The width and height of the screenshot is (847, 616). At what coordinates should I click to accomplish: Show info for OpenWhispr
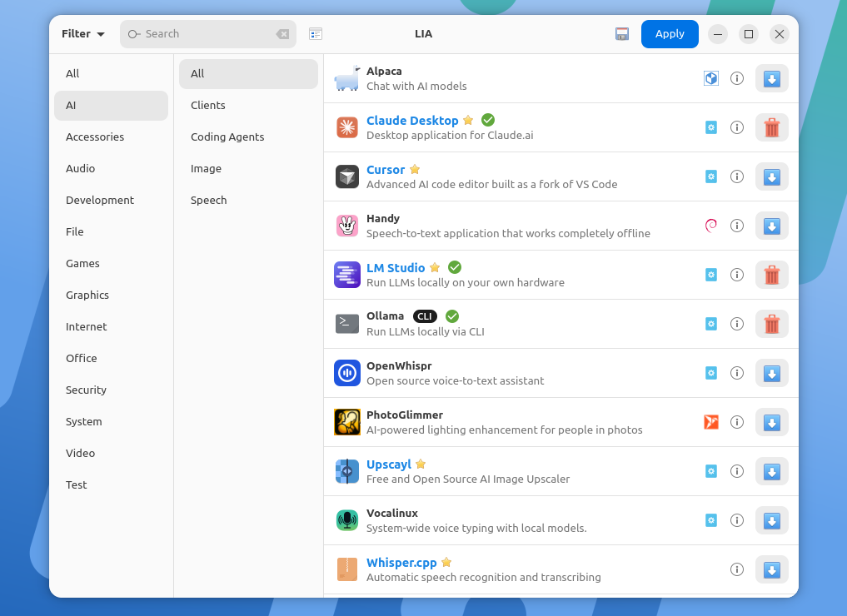click(737, 373)
